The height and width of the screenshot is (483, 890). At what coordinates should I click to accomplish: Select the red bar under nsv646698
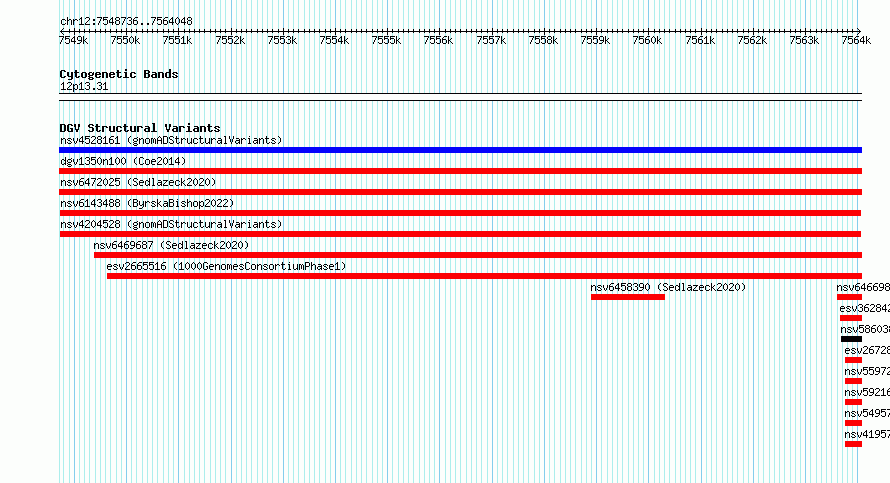(849, 297)
